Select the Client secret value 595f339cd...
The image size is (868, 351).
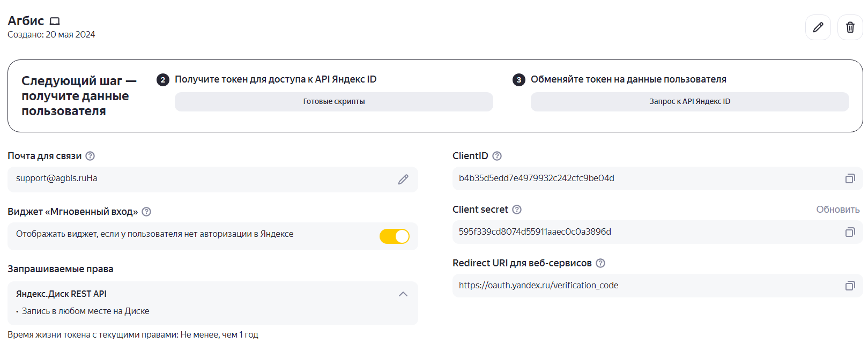tap(535, 232)
